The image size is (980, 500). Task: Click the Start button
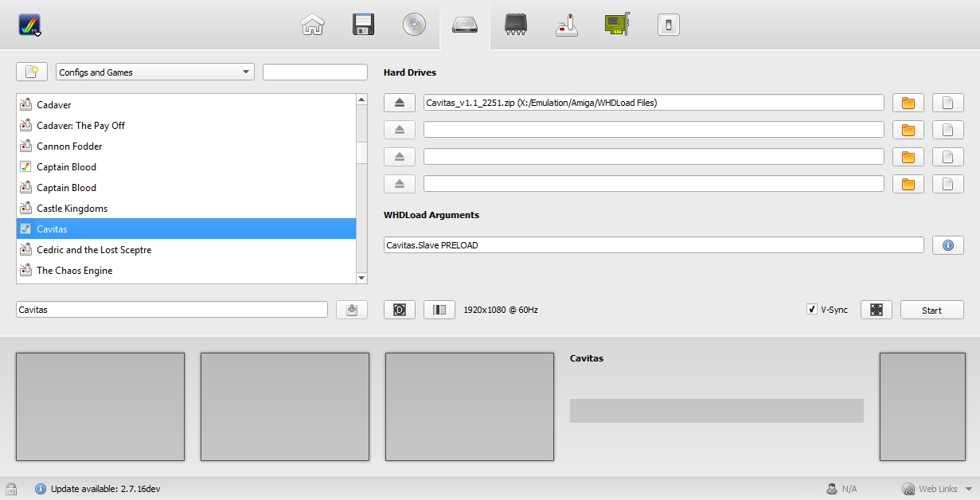pyautogui.click(x=932, y=310)
